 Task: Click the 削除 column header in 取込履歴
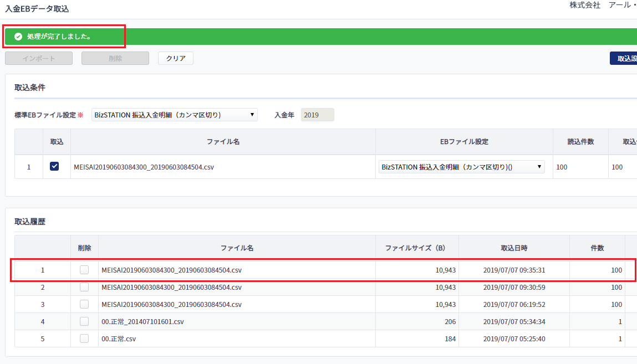[x=84, y=248]
